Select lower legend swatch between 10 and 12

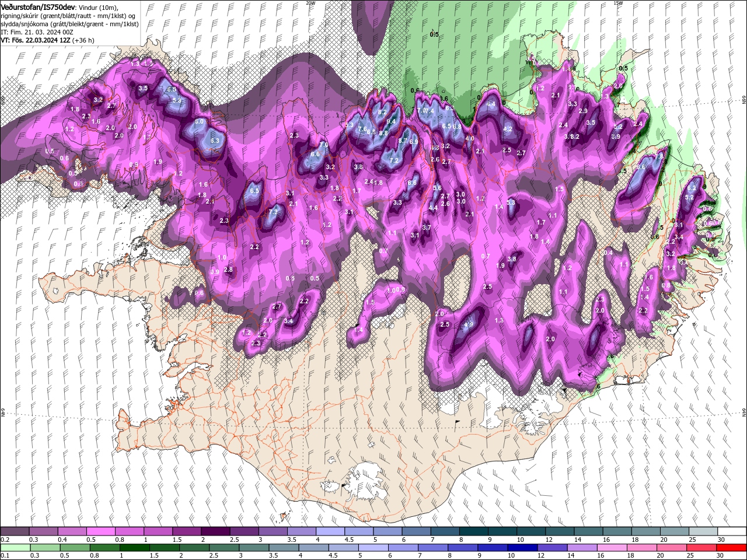pos(522,548)
